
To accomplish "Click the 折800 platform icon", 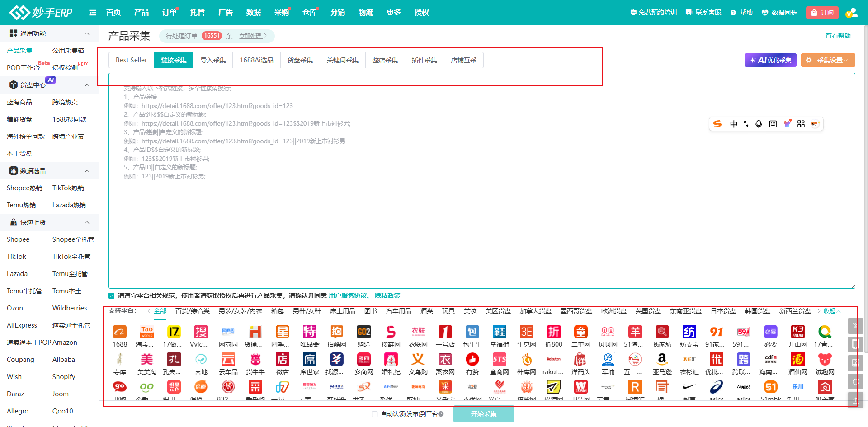I will pos(553,332).
